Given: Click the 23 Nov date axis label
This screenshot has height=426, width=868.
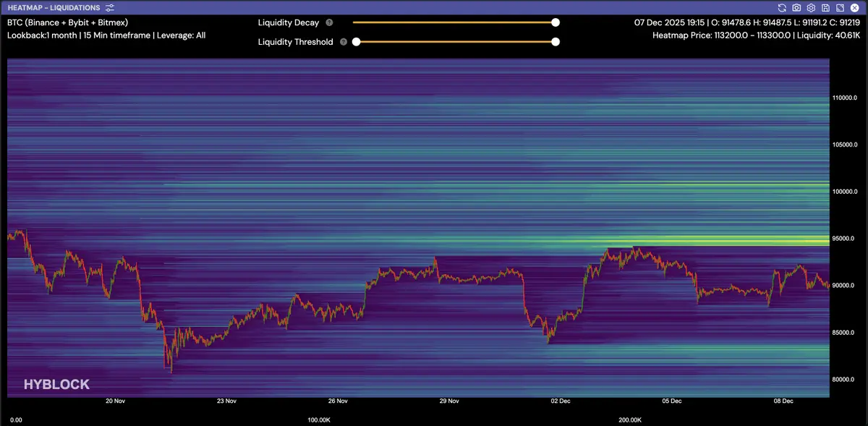Looking at the screenshot, I should (226, 401).
